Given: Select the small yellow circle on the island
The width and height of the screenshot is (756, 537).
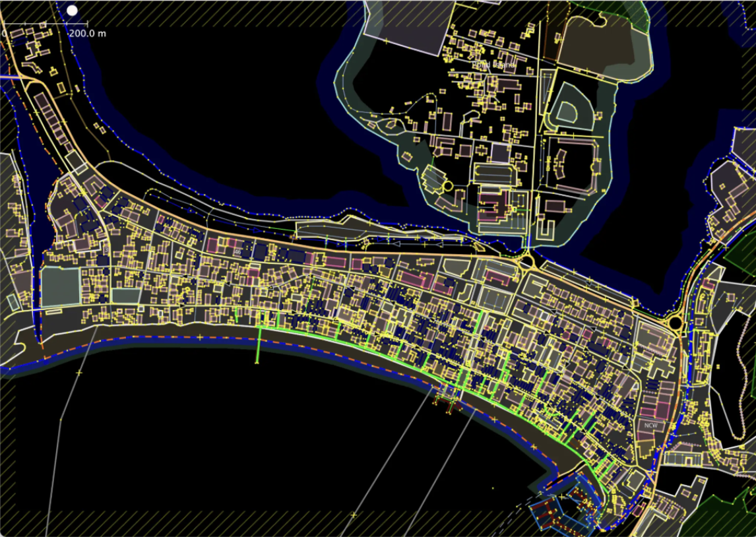Looking at the screenshot, I should 448,186.
